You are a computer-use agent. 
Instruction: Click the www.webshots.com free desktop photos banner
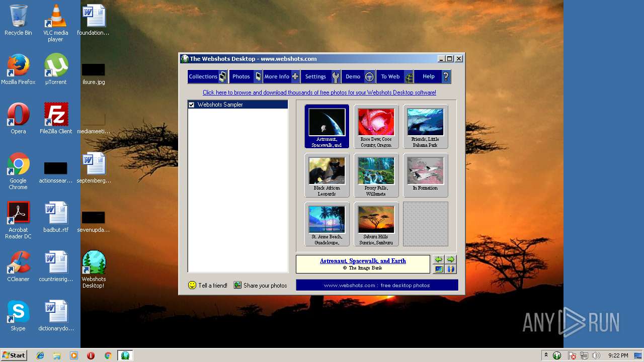coord(377,285)
